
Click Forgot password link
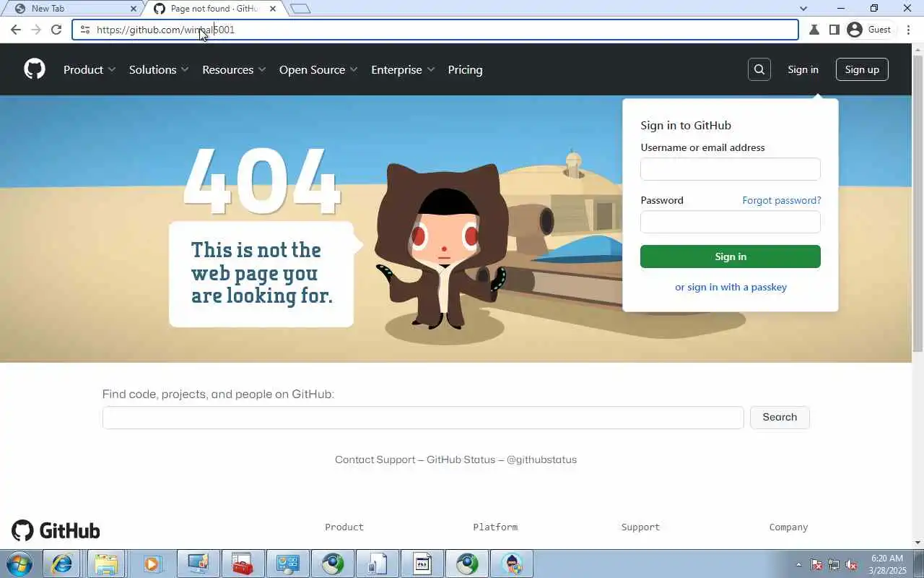[782, 200]
